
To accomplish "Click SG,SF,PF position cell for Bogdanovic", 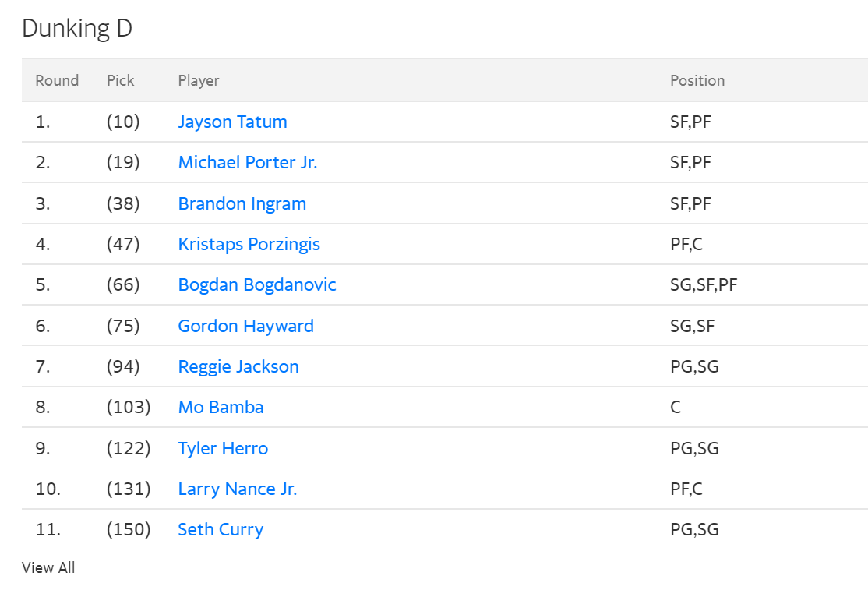I will click(x=704, y=284).
